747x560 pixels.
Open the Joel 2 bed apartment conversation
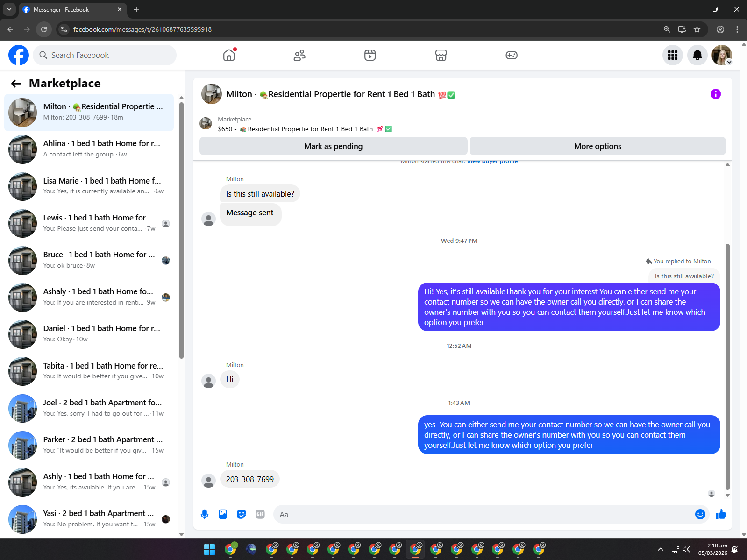[89, 408]
